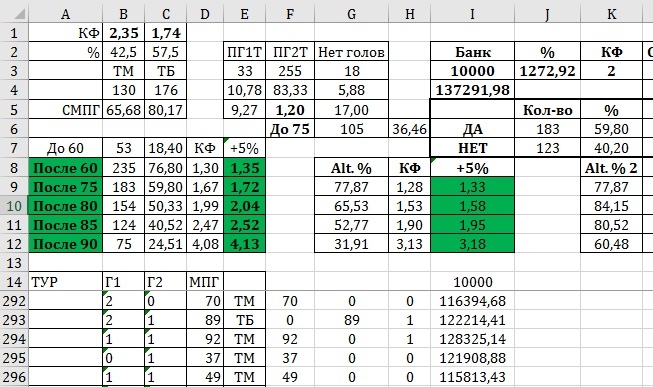Screen dimensions: 653x387
Task: Click green cell После 60
Action: 65,167
